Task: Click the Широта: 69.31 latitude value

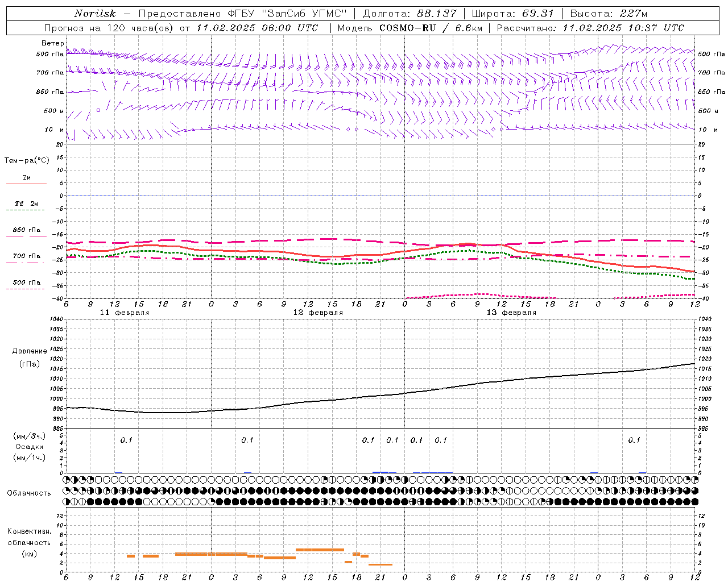Action: pos(512,14)
